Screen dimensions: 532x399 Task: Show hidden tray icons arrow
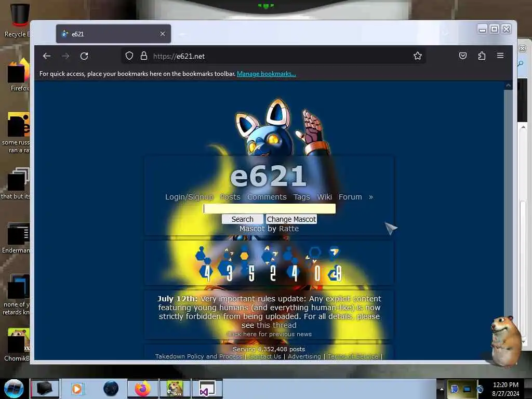point(442,389)
